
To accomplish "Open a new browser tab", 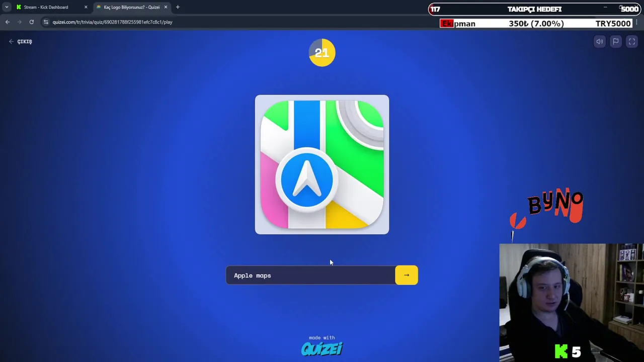I will (x=178, y=7).
